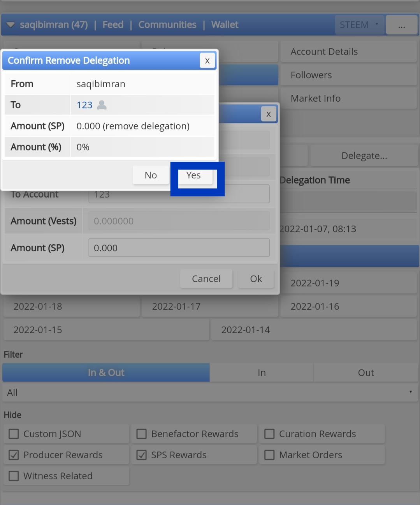Focus the Amount (Vests) input field
The height and width of the screenshot is (505, 420).
(x=179, y=221)
